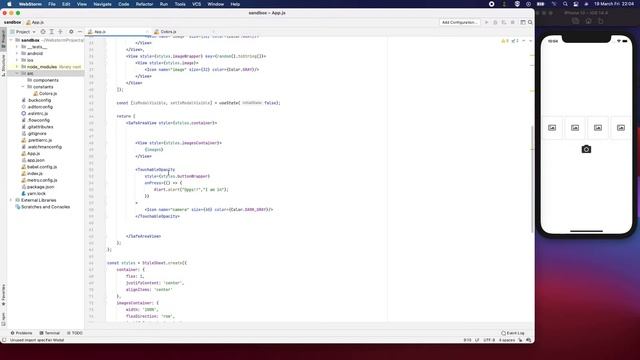Open Project panel settings gear

pyautogui.click(x=71, y=31)
